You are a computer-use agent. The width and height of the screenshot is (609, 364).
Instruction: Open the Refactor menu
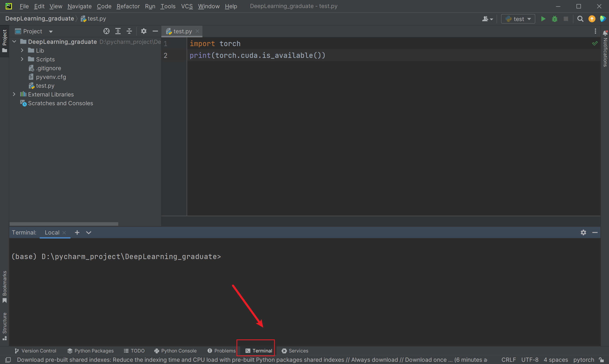tap(128, 6)
